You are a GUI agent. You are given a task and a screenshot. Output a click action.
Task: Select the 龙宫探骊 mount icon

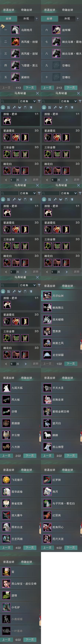tap(47, 355)
